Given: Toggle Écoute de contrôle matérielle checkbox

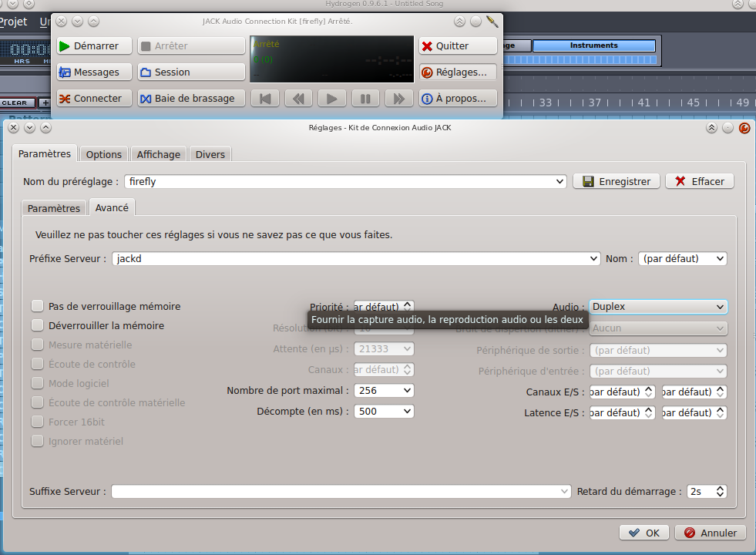Looking at the screenshot, I should tap(37, 402).
